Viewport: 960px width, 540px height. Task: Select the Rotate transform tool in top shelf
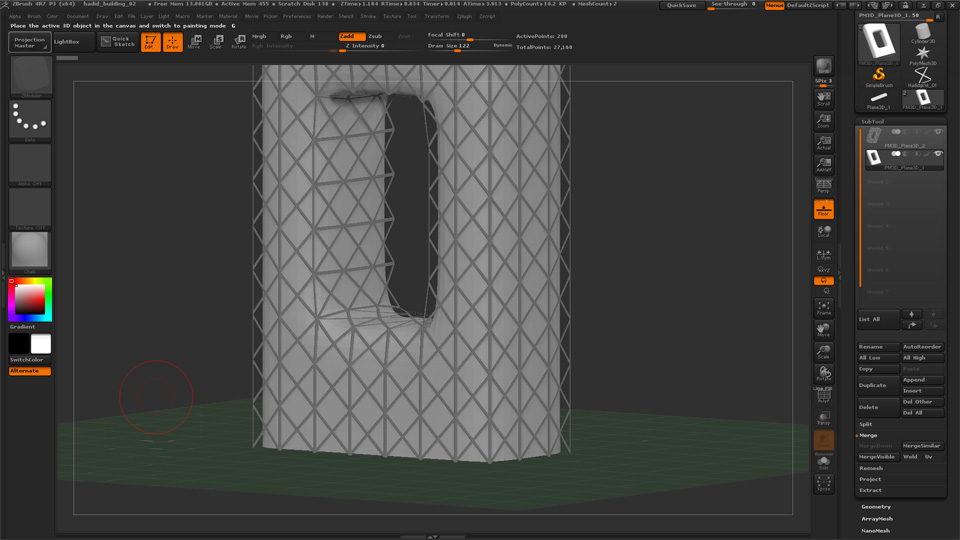tap(239, 42)
